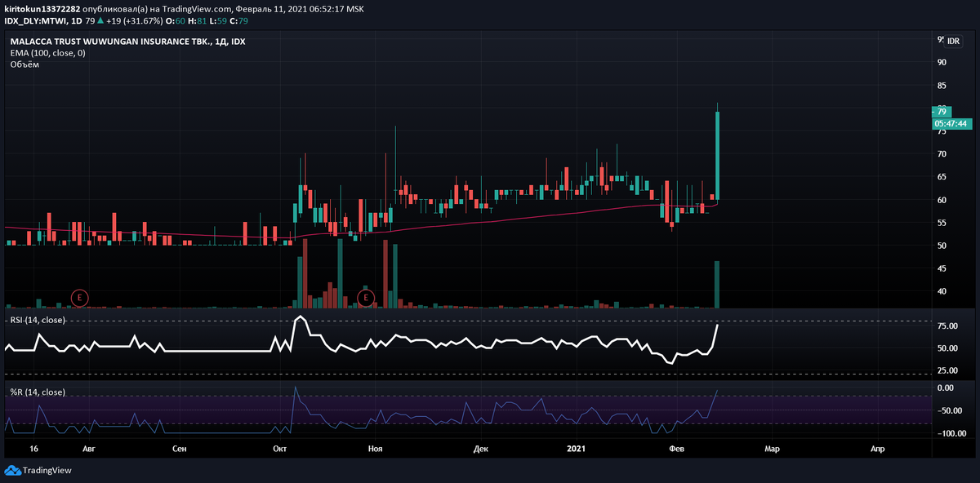
Task: Click the large green candle closing at 79
Action: coord(717,156)
